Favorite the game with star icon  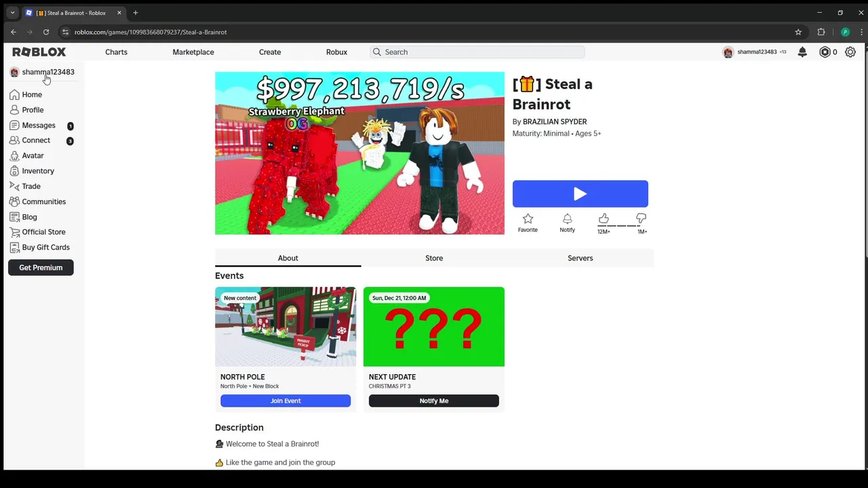click(x=528, y=218)
